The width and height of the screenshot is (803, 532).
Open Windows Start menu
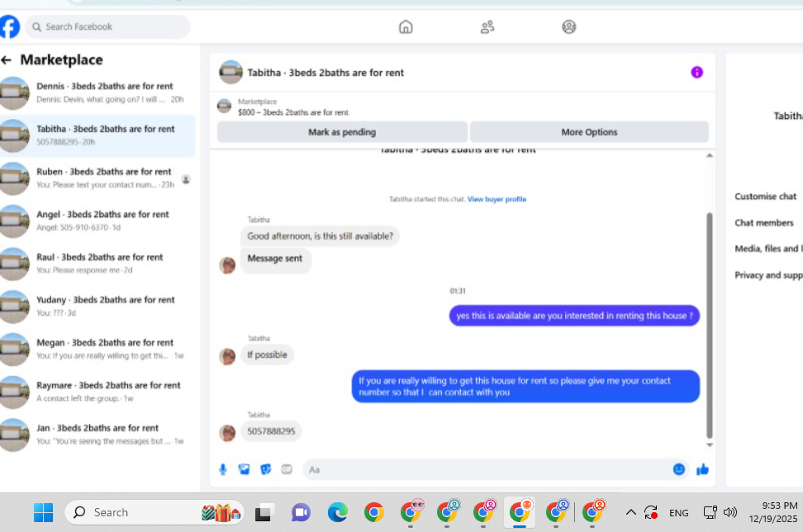coord(44,512)
